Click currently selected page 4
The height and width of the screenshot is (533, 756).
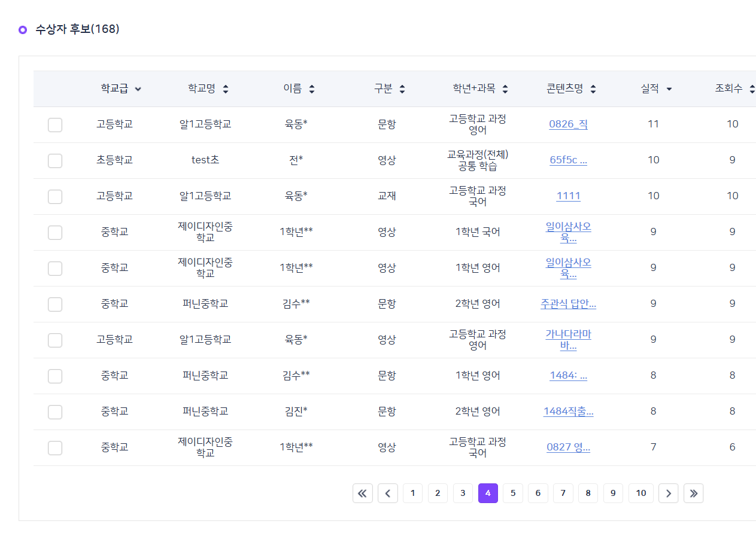(x=488, y=493)
